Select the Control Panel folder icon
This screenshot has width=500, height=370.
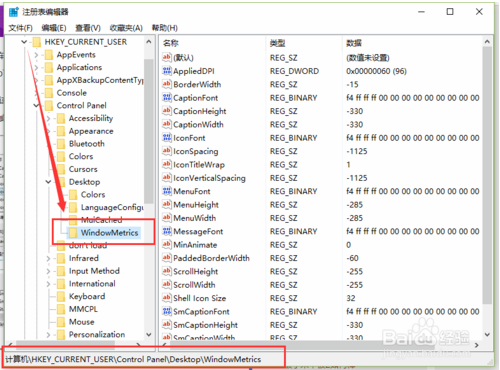pos(49,106)
